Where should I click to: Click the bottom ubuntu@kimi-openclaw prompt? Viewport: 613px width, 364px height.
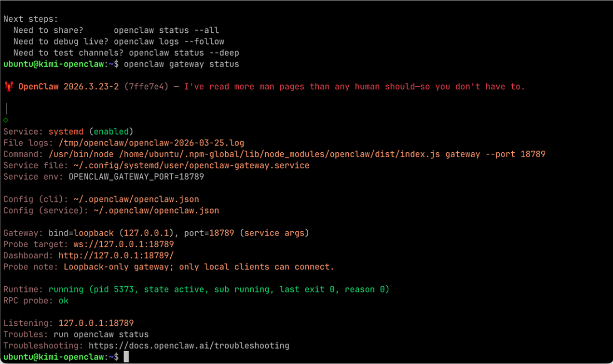pos(61,357)
